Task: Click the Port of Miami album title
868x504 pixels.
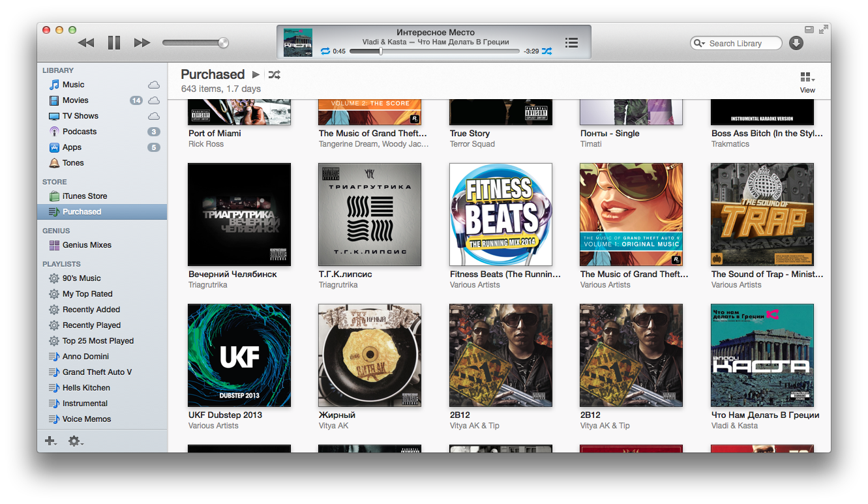Action: tap(215, 134)
